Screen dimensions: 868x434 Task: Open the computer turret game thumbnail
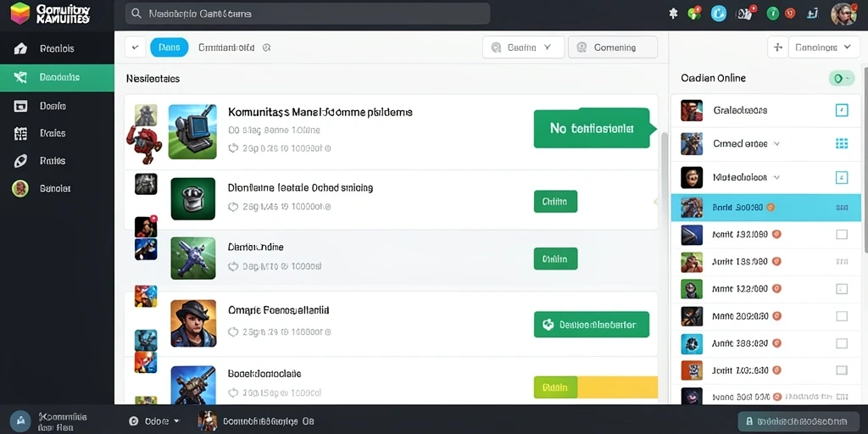(192, 131)
